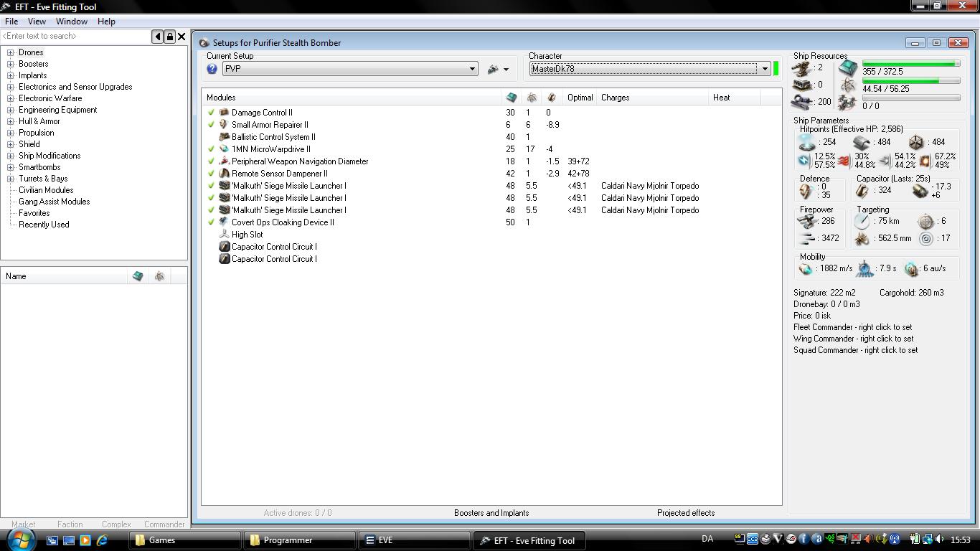Switch to the EVE window in the taskbar
Screen dimensions: 980x551
[414, 540]
